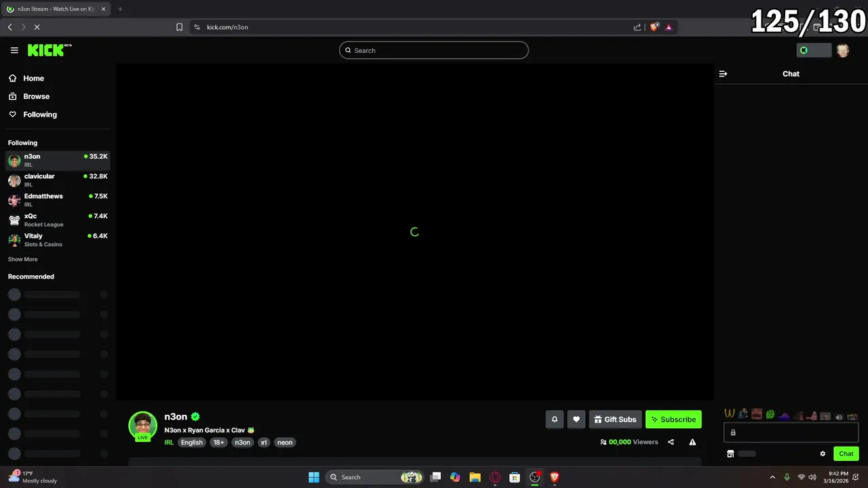
Task: Select the n3on tag
Action: pyautogui.click(x=243, y=443)
